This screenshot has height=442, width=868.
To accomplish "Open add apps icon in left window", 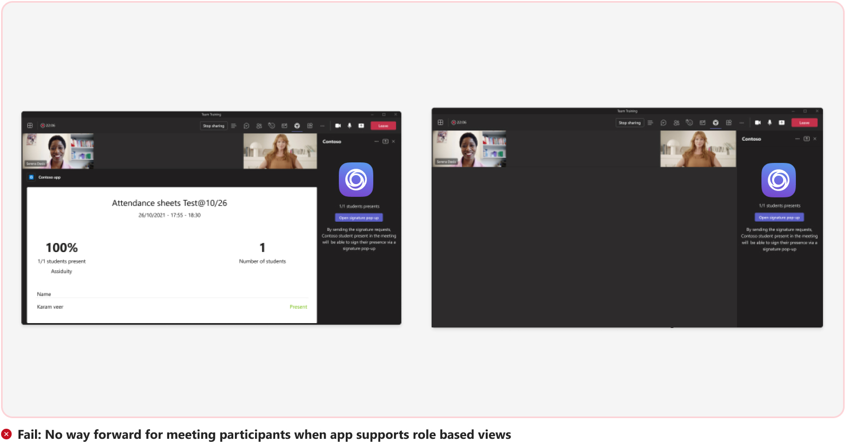I will click(310, 126).
